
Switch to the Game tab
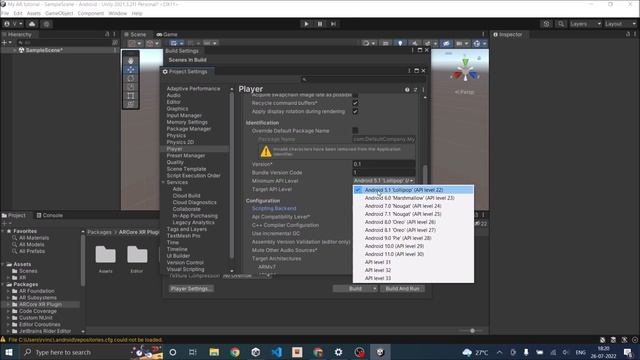pyautogui.click(x=167, y=35)
